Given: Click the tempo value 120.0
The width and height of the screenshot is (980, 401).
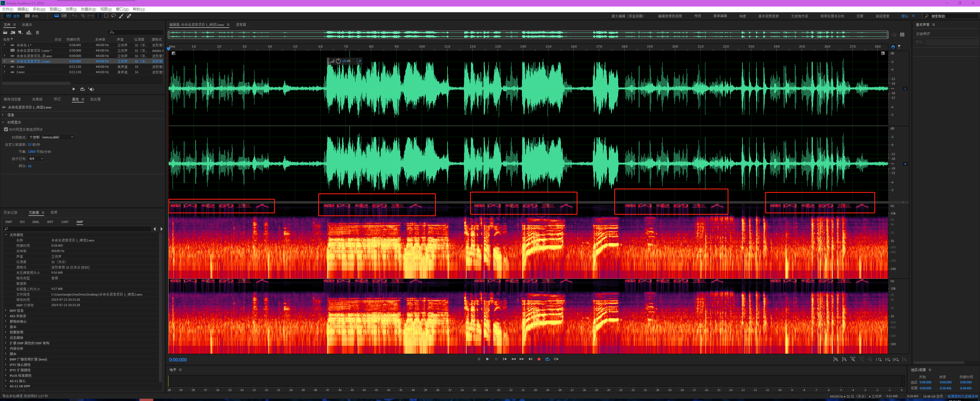Looking at the screenshot, I should pos(32,152).
